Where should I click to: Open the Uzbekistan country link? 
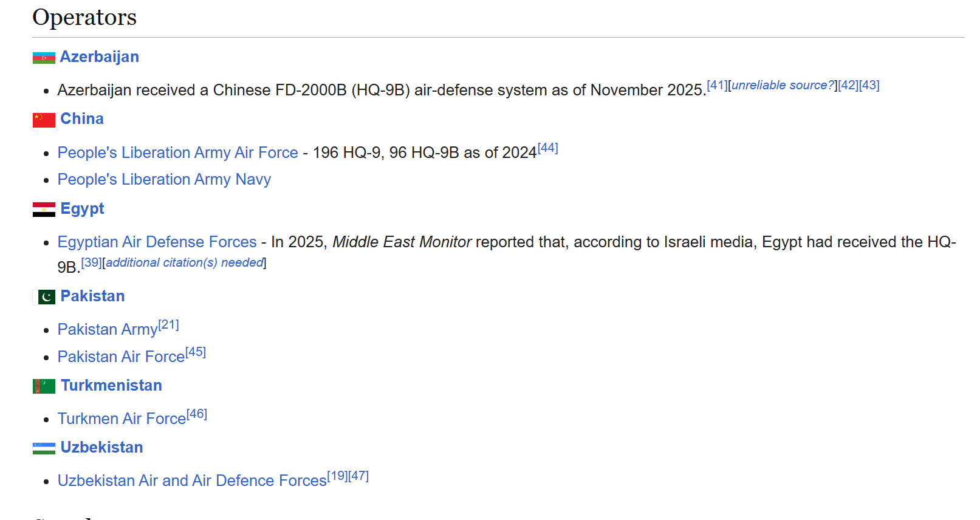(102, 447)
